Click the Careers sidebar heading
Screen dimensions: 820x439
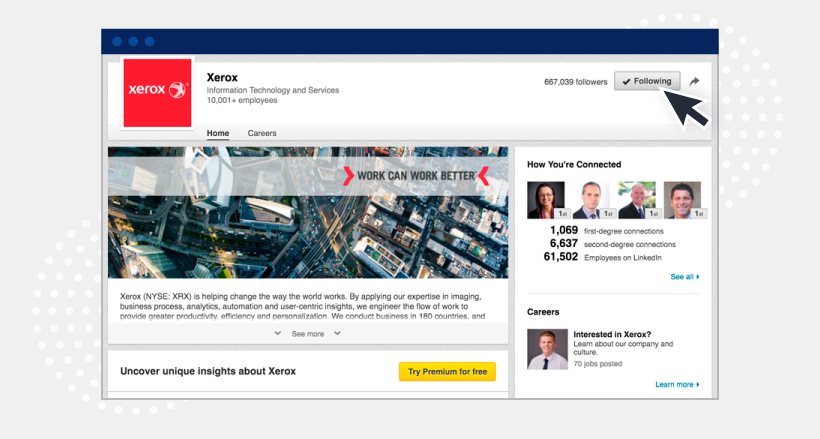pyautogui.click(x=543, y=312)
